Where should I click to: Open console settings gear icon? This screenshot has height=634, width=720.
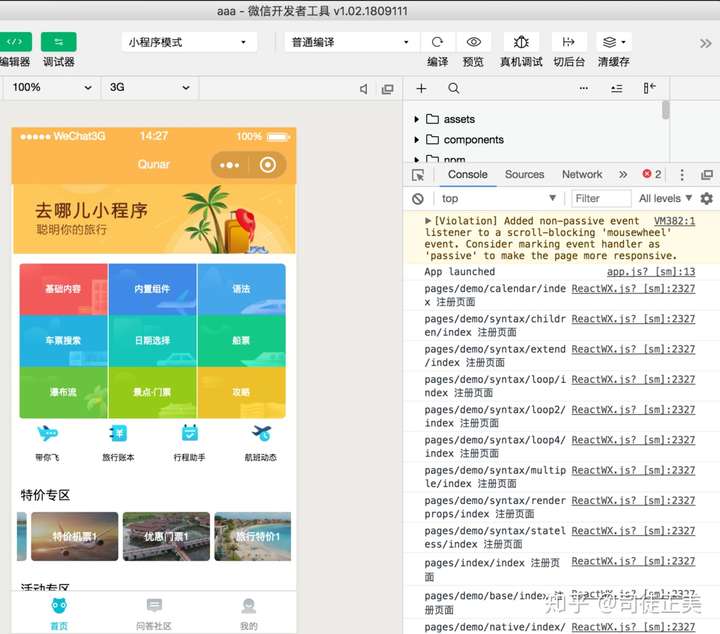[x=706, y=198]
